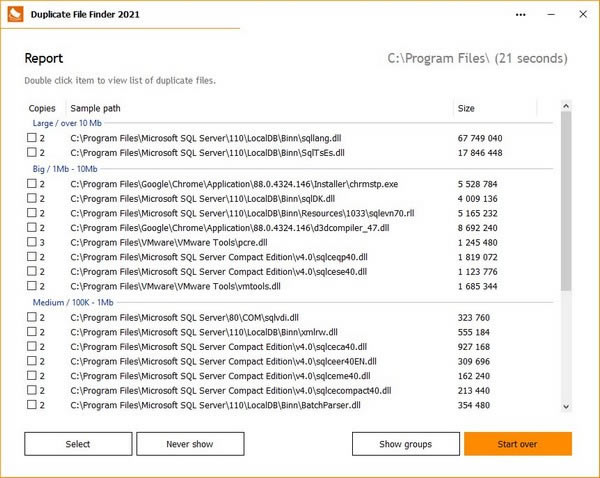
Task: Click the vertical scrollbar thumb
Action: point(566,201)
